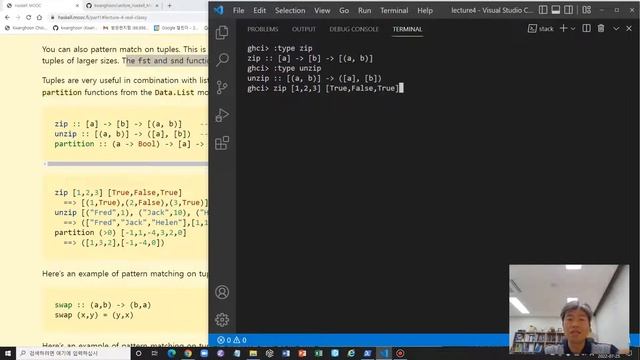Click the stack terminal profile label

tap(541, 29)
